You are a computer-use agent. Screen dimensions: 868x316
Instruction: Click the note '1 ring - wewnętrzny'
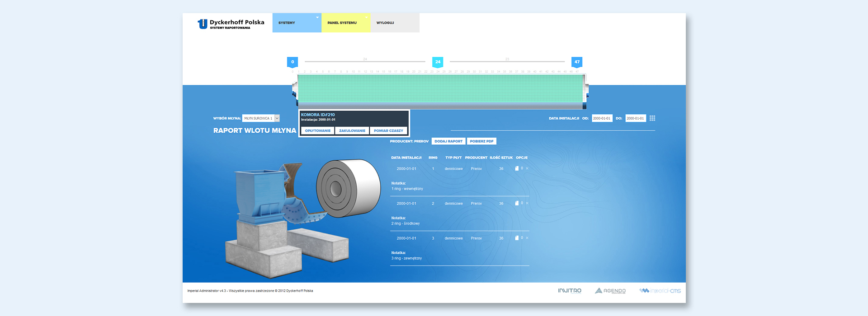pyautogui.click(x=407, y=189)
